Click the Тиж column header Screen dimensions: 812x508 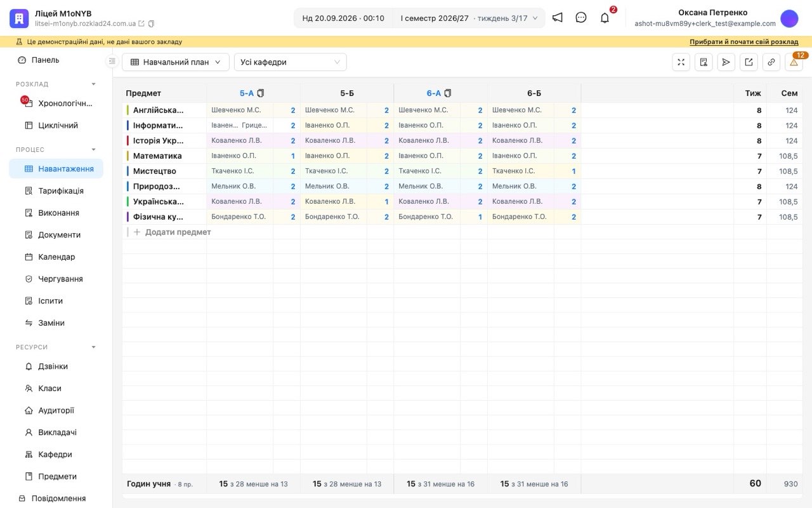coord(753,93)
